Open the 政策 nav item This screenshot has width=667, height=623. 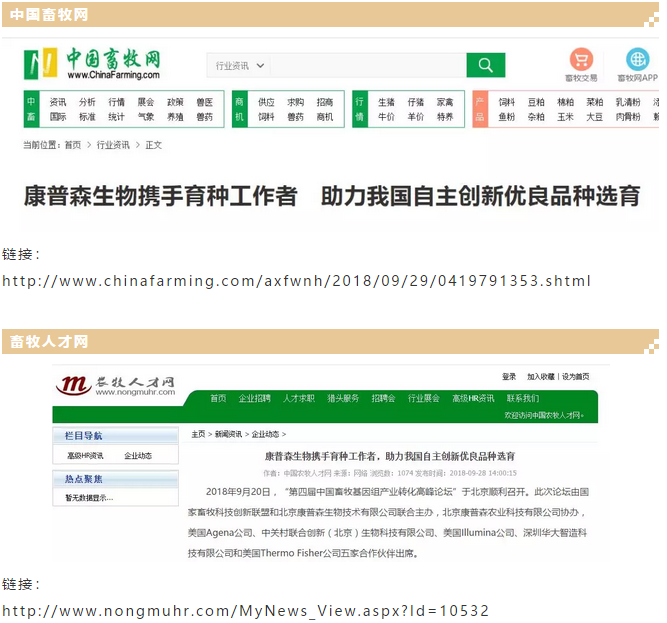pyautogui.click(x=175, y=102)
